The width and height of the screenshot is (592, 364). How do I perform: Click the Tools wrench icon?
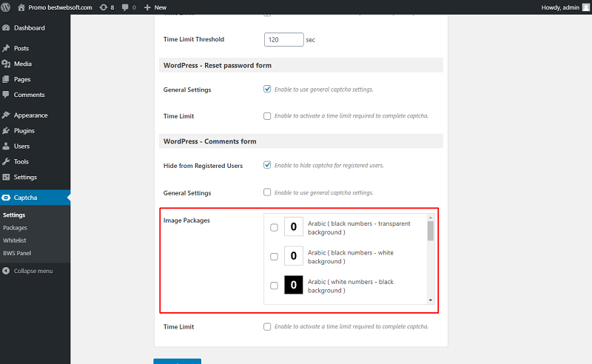coord(6,161)
